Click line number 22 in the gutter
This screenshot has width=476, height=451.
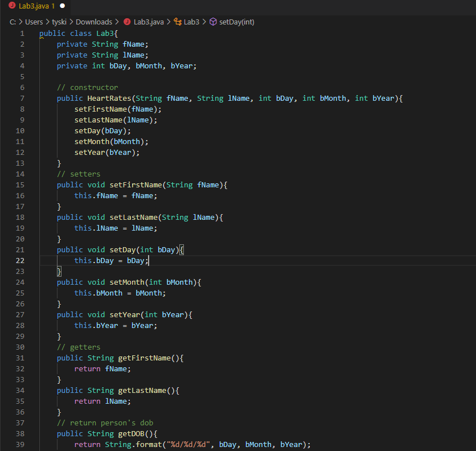coord(20,260)
